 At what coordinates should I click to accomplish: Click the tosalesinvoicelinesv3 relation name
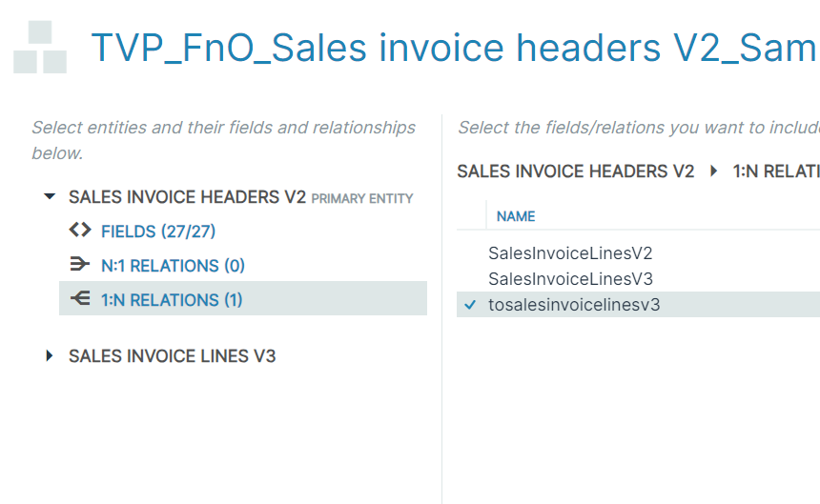pyautogui.click(x=574, y=305)
